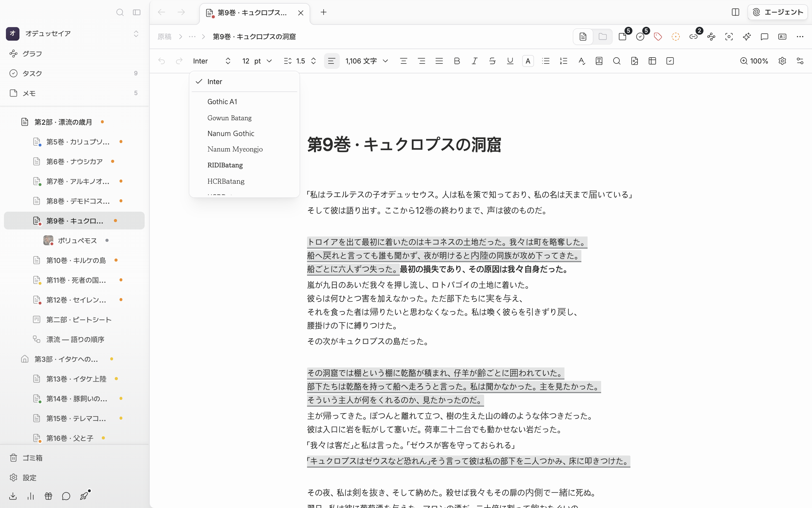Toggle italic formatting
Screen dimensions: 812x508
point(475,61)
